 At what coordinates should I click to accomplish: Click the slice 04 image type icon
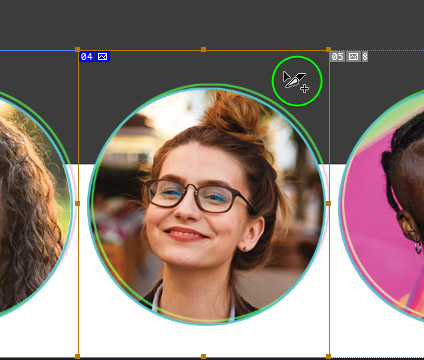pyautogui.click(x=102, y=57)
